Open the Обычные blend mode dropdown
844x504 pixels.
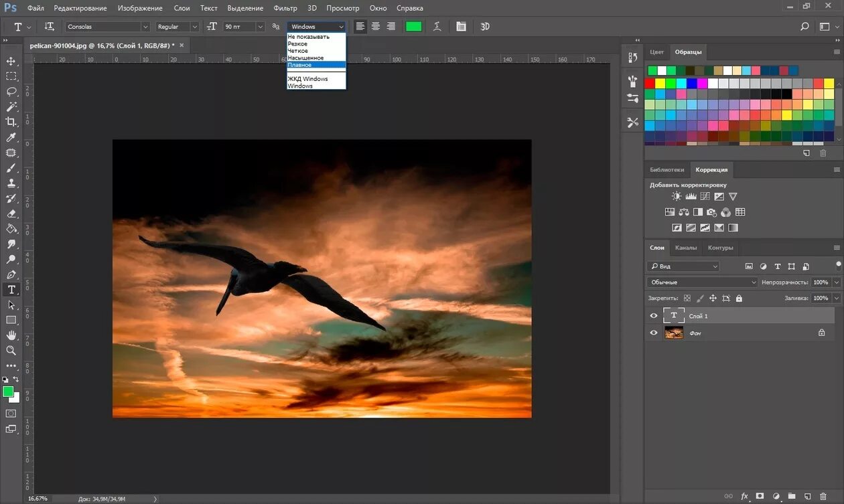702,282
